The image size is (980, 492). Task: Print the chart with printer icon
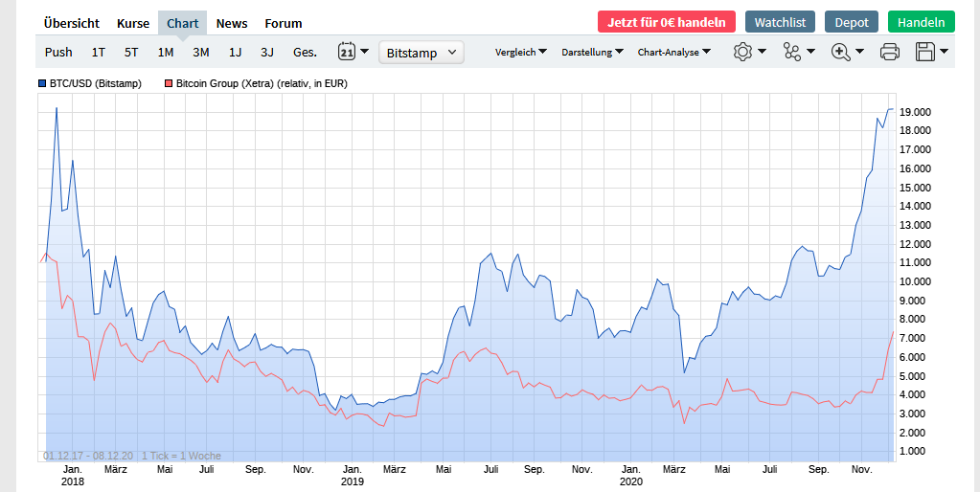[x=889, y=52]
